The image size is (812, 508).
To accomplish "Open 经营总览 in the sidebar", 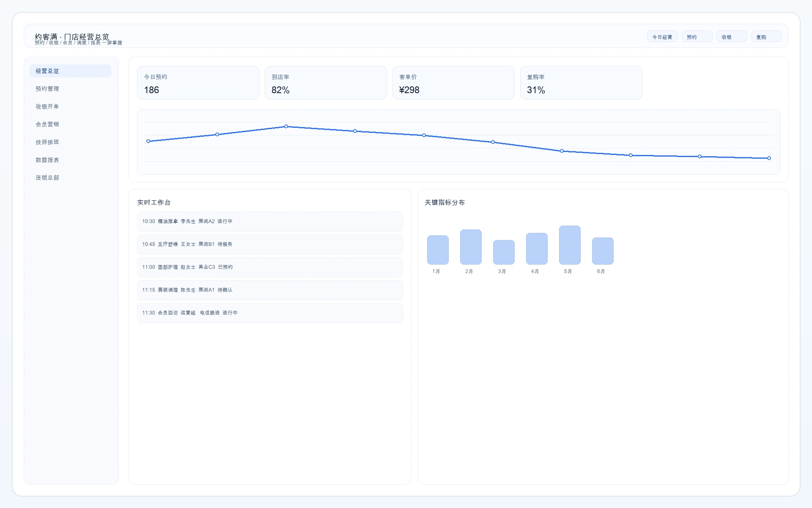I will [70, 71].
